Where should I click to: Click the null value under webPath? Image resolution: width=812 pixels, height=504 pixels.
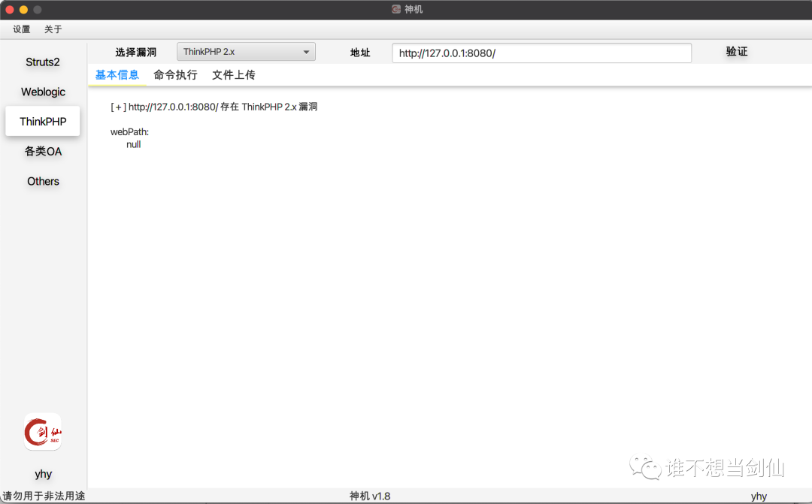134,144
